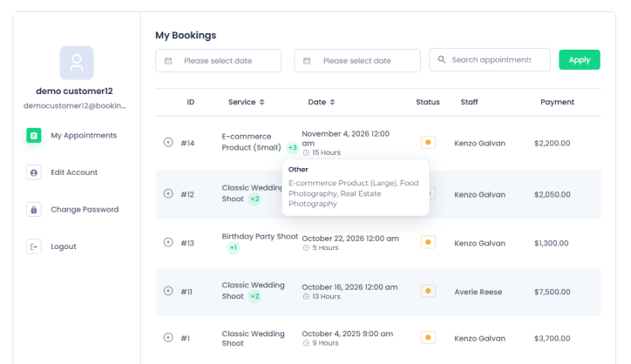The height and width of the screenshot is (364, 631).
Task: Click the user avatar profile icon
Action: pyautogui.click(x=77, y=63)
